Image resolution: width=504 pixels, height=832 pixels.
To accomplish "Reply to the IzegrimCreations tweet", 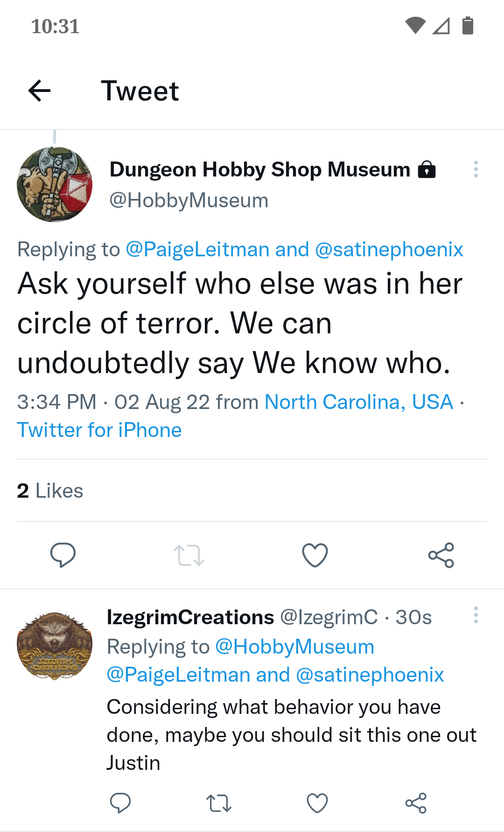I will coord(120,803).
